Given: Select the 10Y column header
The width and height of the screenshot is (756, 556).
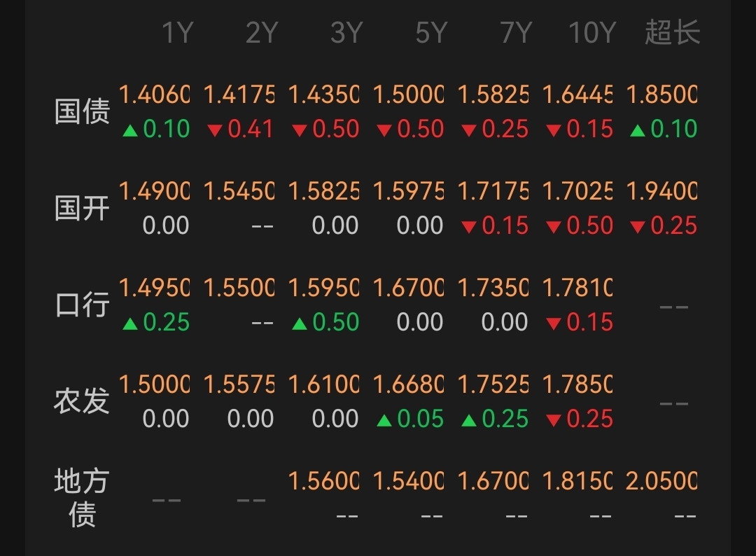Looking at the screenshot, I should coord(592,33).
